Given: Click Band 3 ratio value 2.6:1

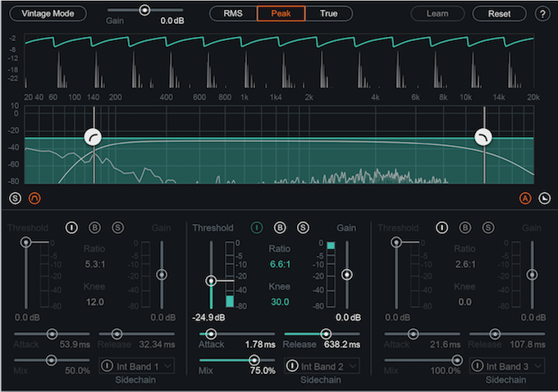Looking at the screenshot, I should (465, 264).
